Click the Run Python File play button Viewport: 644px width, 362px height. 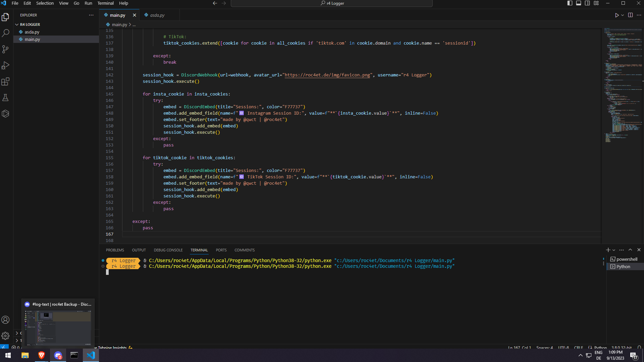pyautogui.click(x=616, y=15)
